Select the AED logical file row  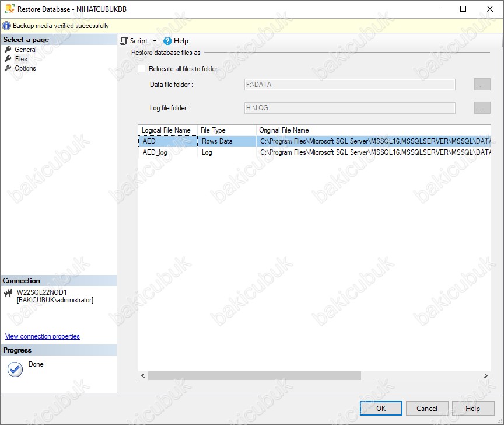point(314,141)
